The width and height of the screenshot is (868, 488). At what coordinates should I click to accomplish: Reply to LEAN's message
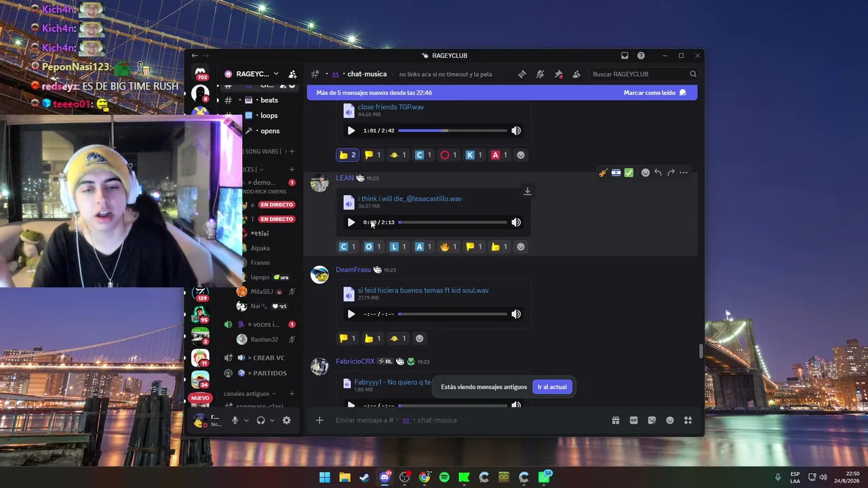pyautogui.click(x=658, y=173)
